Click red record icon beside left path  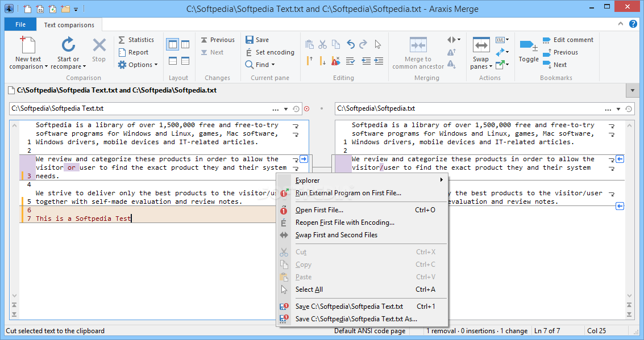point(307,108)
